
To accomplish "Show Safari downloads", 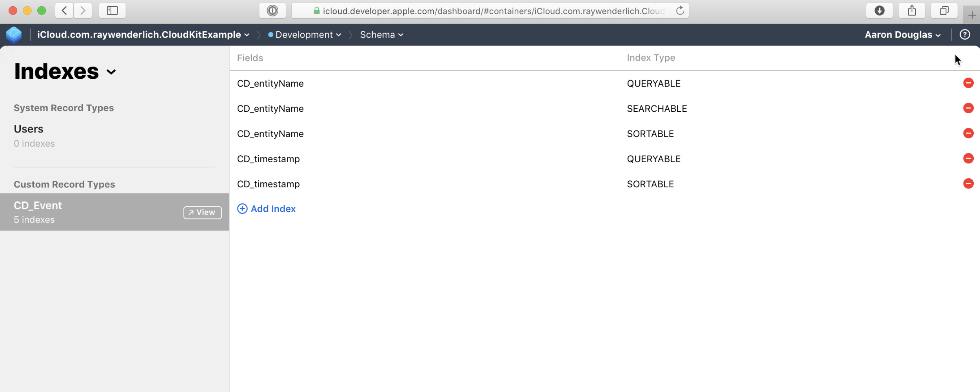I will pyautogui.click(x=880, y=11).
